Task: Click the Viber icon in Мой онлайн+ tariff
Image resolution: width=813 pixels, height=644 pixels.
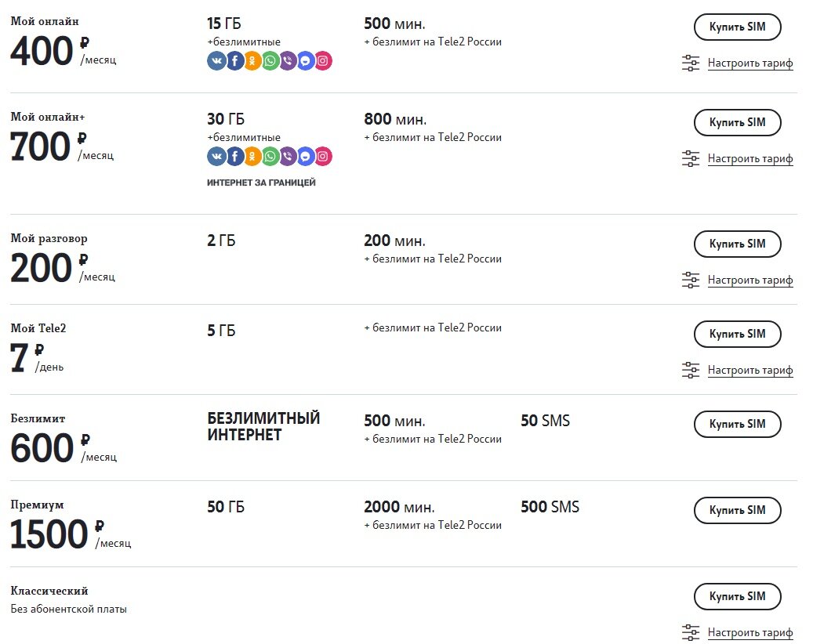Action: [288, 157]
